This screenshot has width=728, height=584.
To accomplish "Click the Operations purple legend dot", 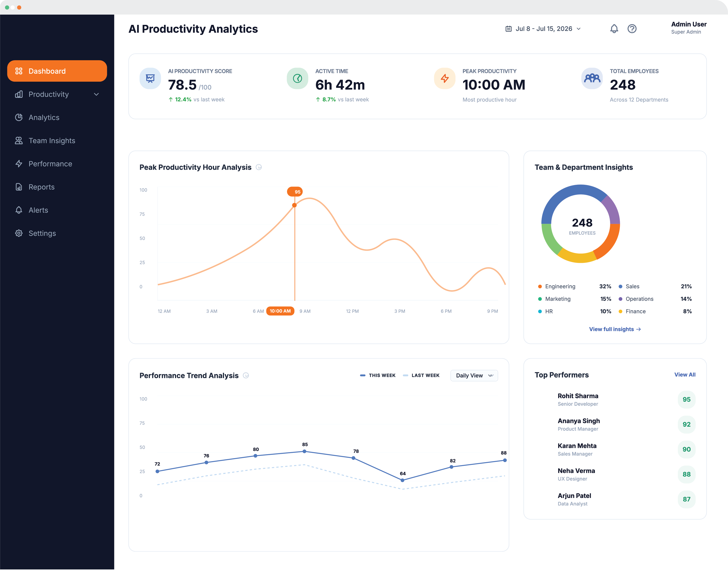I will 620,299.
